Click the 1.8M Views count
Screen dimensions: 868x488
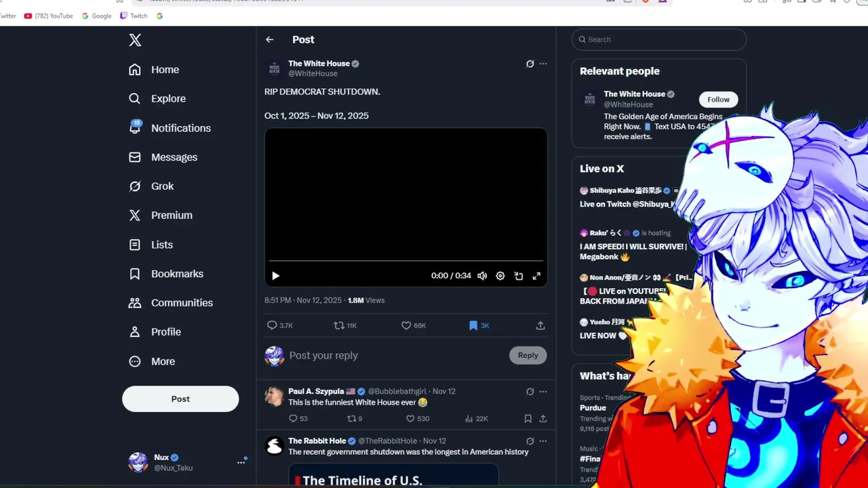click(366, 300)
